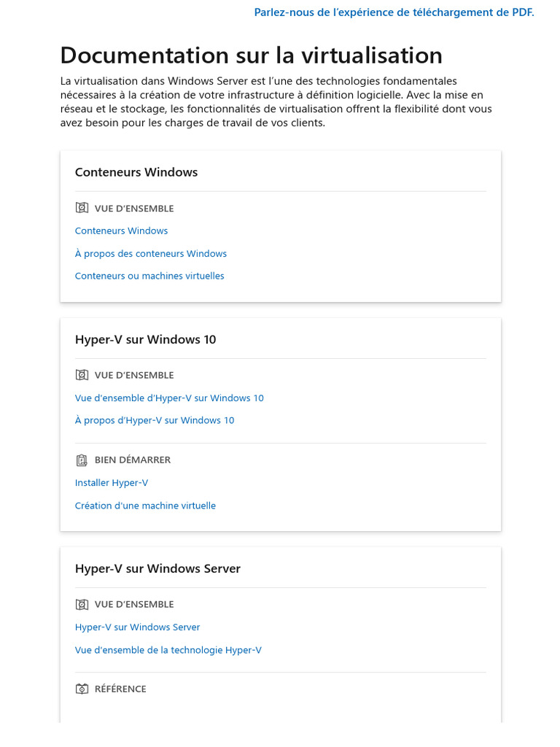Click the overview icon in Hyper-V sur Windows Server card
This screenshot has width=560, height=747.
click(x=82, y=604)
